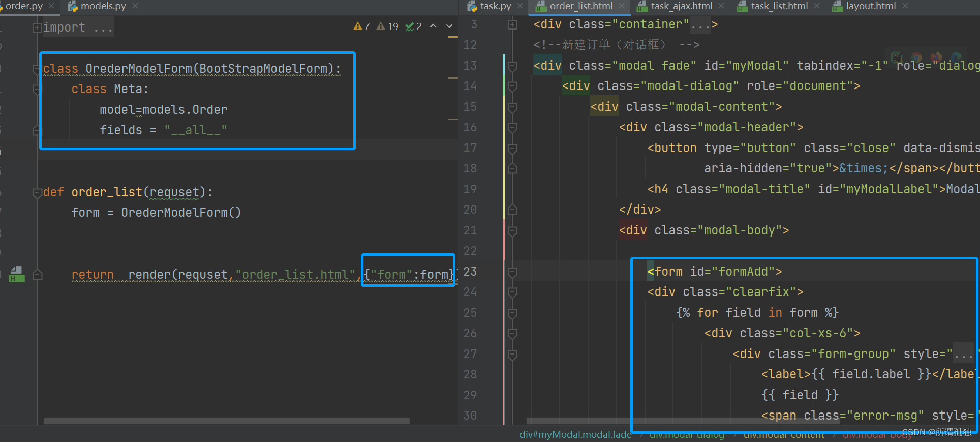Collapse the formAdd form on line 23

pyautogui.click(x=512, y=272)
